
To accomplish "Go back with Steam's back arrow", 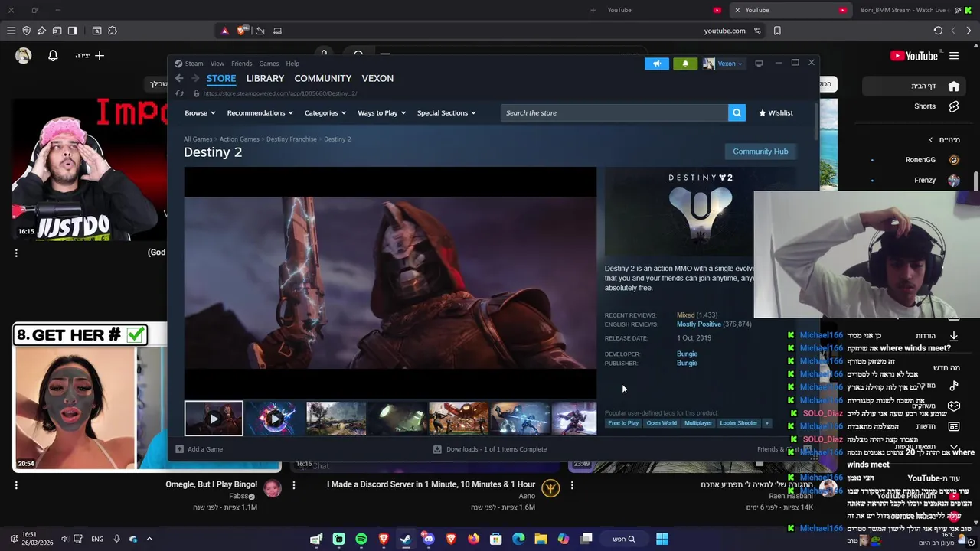I will tap(179, 78).
